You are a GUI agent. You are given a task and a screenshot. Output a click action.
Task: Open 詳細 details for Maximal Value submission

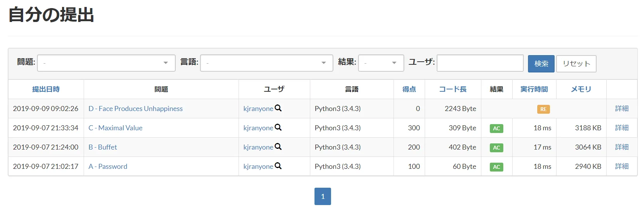[622, 128]
